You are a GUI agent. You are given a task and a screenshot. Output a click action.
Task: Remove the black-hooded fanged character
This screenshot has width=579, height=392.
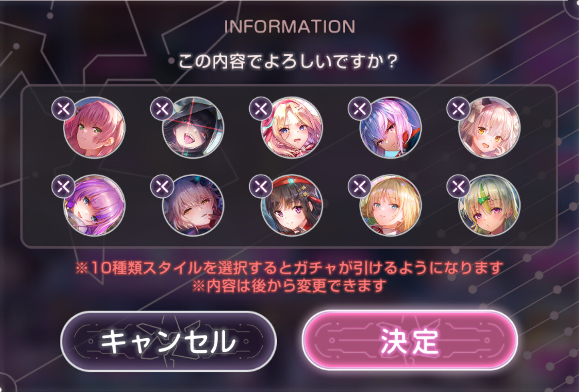pyautogui.click(x=162, y=109)
